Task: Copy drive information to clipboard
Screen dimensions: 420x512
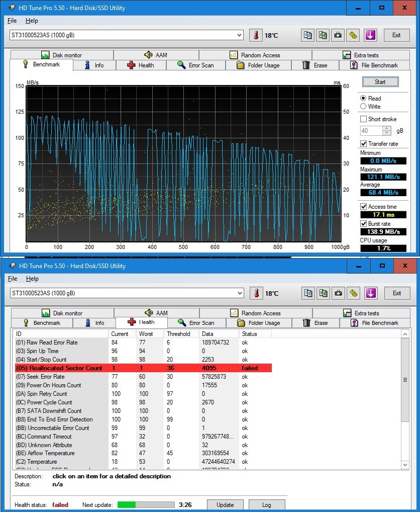Action: pyautogui.click(x=307, y=35)
